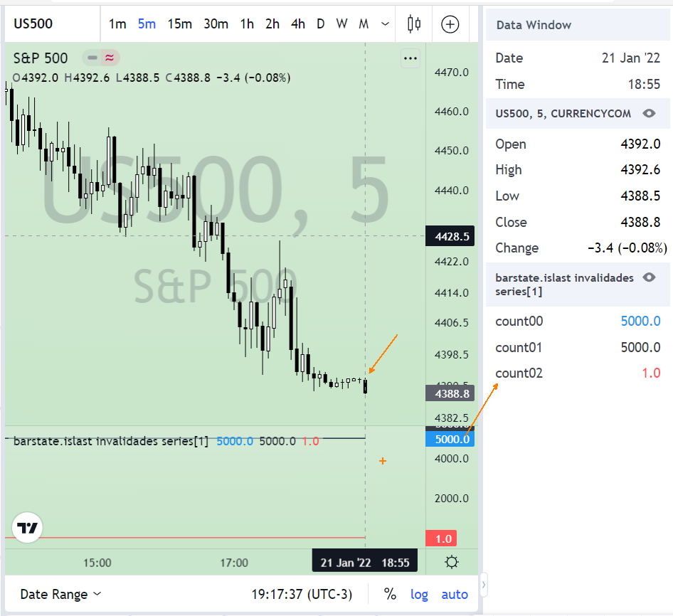Click the red 1.0 indicator scale label
Image resolution: width=673 pixels, height=616 pixels.
[x=441, y=538]
